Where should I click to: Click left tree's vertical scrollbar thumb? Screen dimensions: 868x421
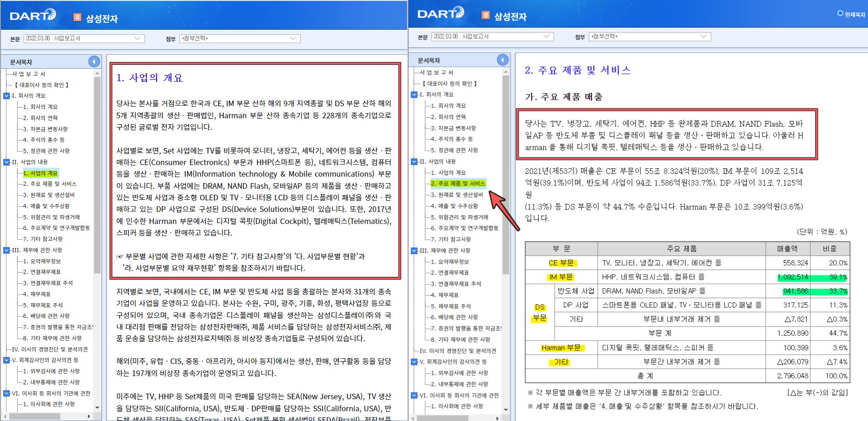point(97,175)
